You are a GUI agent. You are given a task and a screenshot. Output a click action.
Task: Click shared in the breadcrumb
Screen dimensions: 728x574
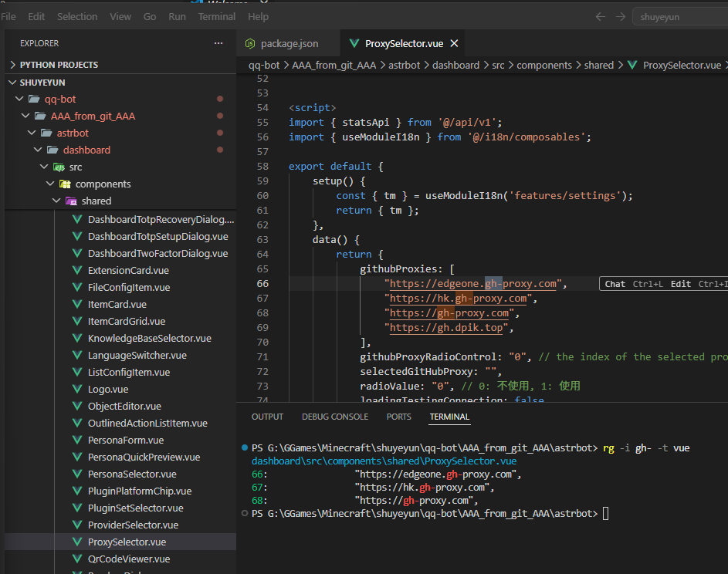(x=598, y=66)
